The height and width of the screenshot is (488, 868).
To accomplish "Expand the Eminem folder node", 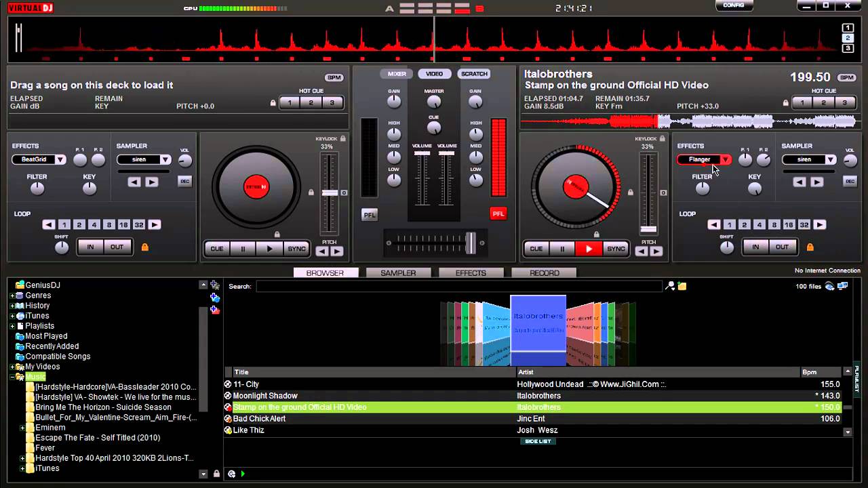I will (x=22, y=428).
